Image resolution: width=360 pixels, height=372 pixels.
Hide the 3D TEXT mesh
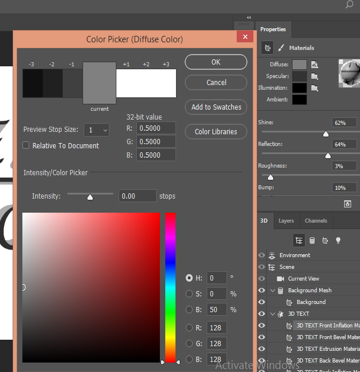tap(262, 314)
